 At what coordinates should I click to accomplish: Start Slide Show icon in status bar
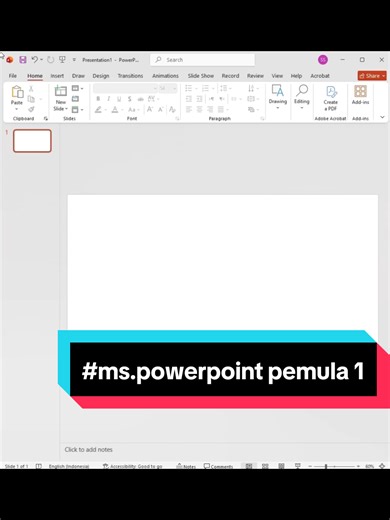click(x=298, y=466)
